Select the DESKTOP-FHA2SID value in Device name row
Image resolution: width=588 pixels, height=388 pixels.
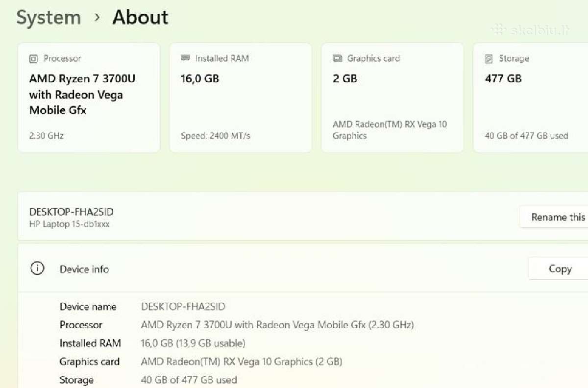[183, 307]
